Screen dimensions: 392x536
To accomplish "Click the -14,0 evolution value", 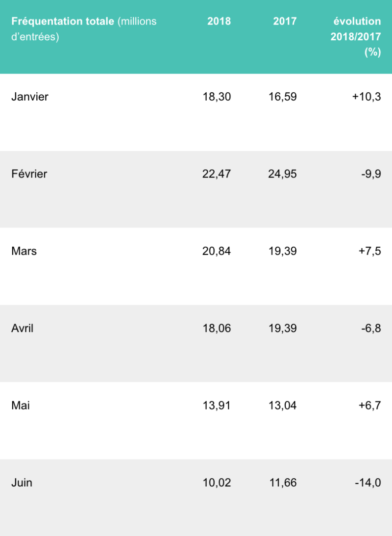I will click(368, 483).
